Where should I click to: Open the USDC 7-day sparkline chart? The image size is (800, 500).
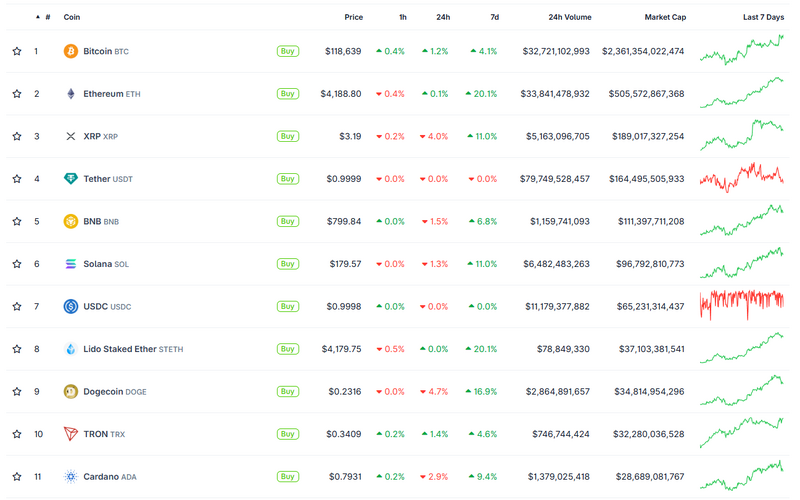click(x=741, y=306)
